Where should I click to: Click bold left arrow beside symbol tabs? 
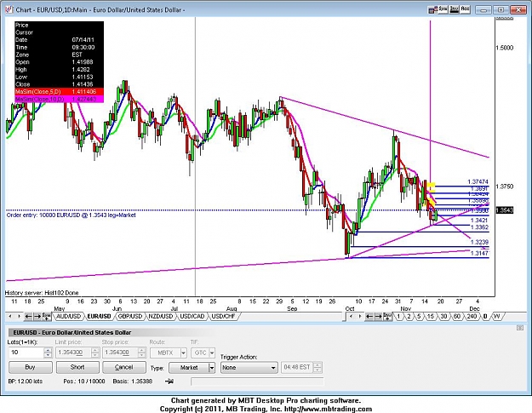click(28, 317)
